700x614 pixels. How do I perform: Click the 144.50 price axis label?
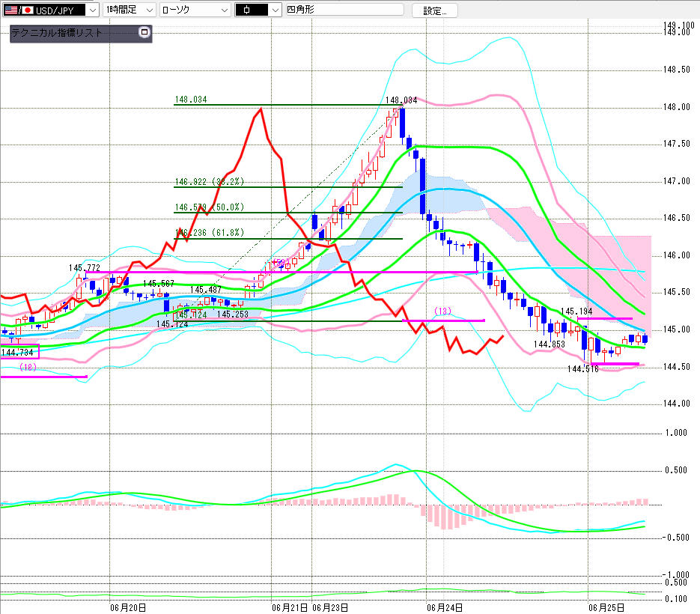coord(676,367)
